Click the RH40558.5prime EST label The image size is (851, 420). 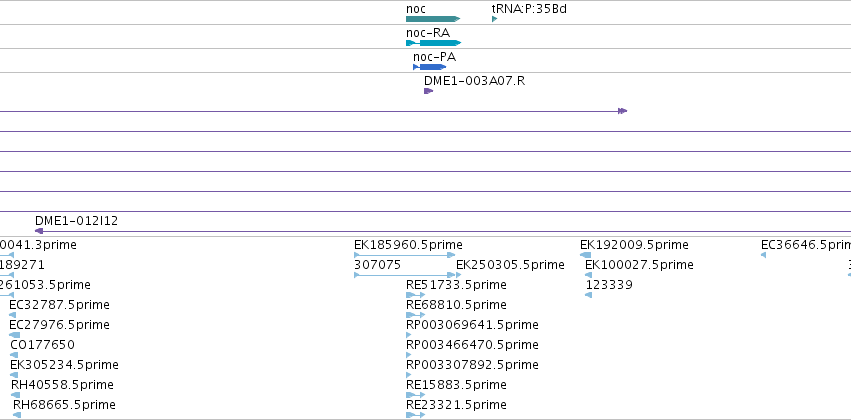point(62,384)
